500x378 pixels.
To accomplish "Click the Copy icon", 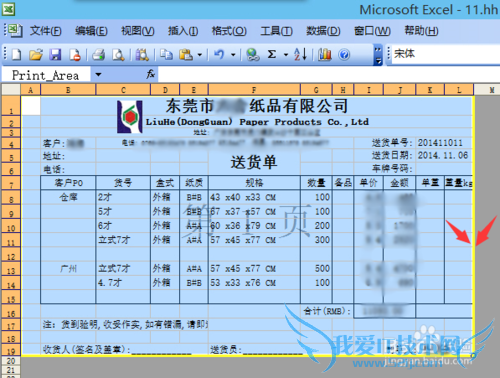I will tap(166, 54).
